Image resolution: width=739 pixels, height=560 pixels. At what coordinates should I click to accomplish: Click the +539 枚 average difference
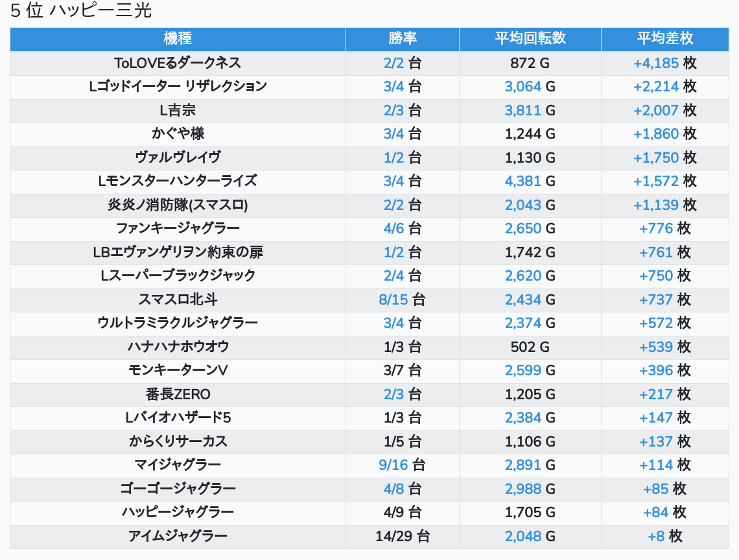click(x=665, y=347)
